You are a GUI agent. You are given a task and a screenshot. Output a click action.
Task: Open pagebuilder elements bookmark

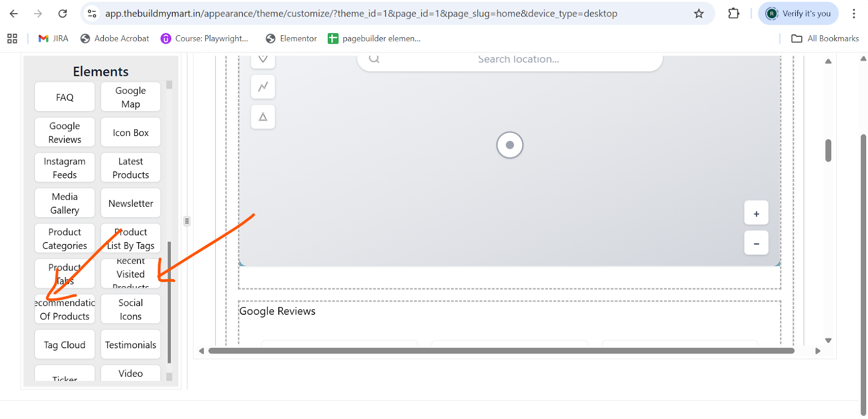click(374, 39)
